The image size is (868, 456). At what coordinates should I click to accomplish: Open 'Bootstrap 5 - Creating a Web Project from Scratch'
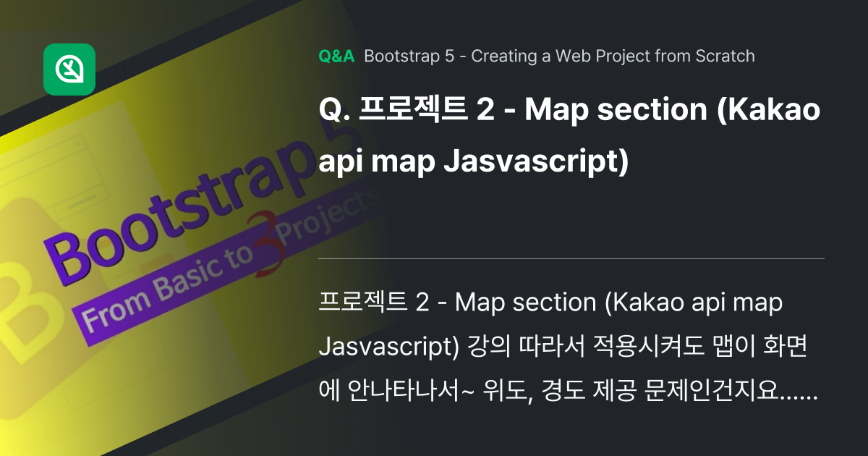(558, 56)
